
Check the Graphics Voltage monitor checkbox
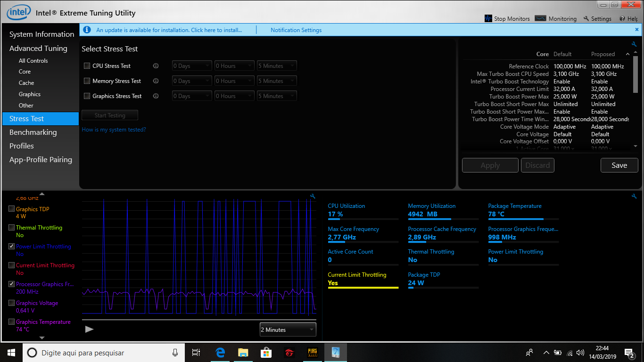pyautogui.click(x=11, y=303)
